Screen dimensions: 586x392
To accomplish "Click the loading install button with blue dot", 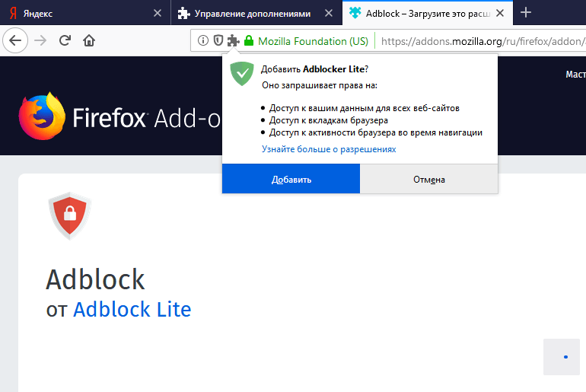I will [562, 357].
